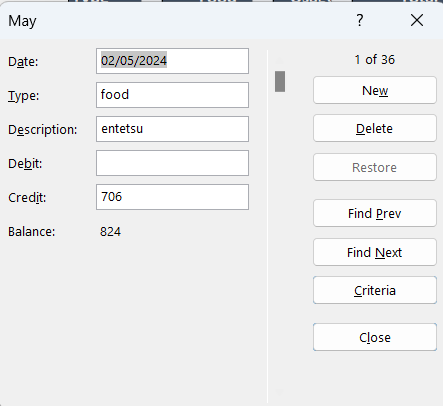Close the May data form

point(375,337)
